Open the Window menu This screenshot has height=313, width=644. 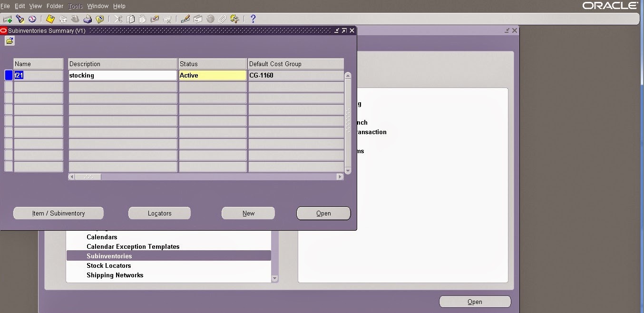pos(98,6)
